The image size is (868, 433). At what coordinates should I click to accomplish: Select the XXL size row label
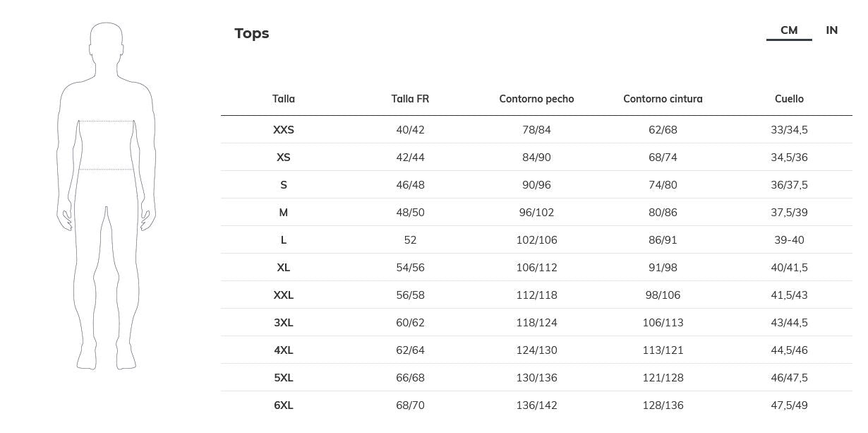click(284, 295)
